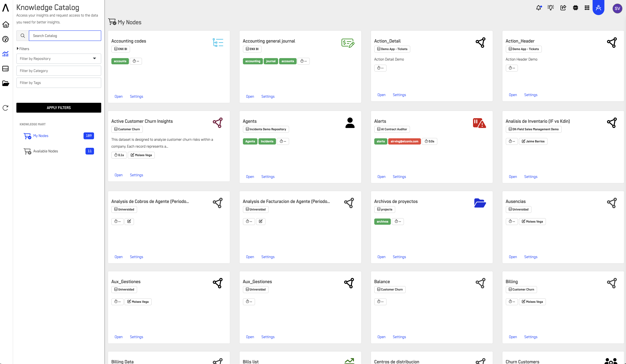Collapse the Filters disclosure triangle
626x364 pixels.
[18, 49]
